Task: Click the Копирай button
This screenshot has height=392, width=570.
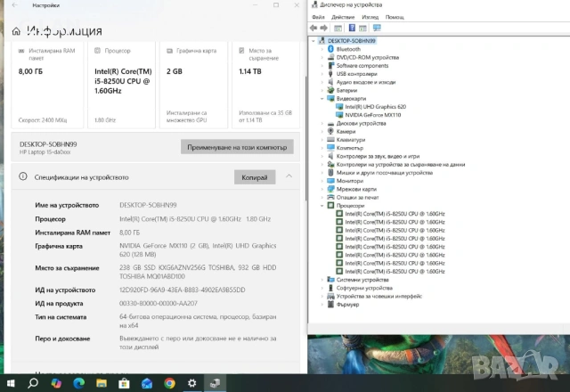Action: click(255, 177)
